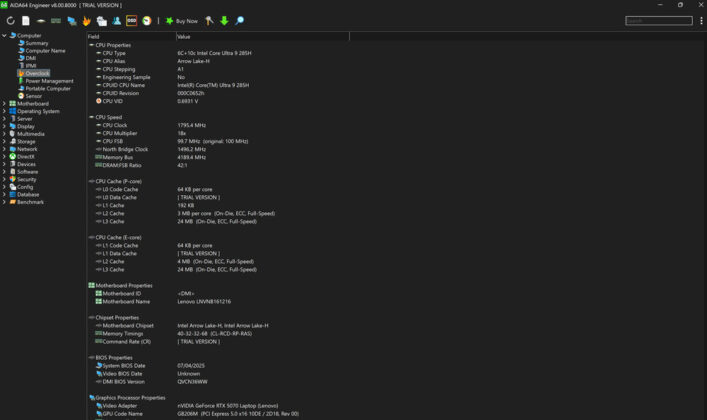Open the Sensor tree item
Image resolution: width=707 pixels, height=420 pixels.
30,96
